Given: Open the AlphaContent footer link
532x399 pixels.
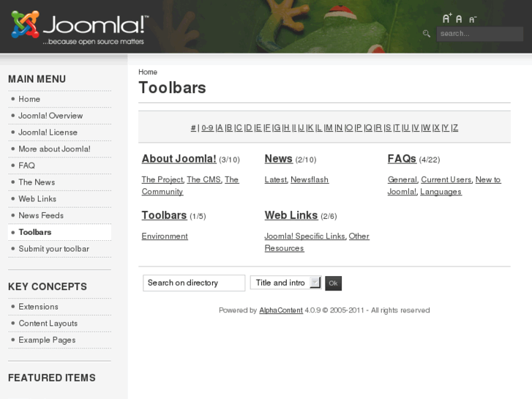Looking at the screenshot, I should (281, 310).
